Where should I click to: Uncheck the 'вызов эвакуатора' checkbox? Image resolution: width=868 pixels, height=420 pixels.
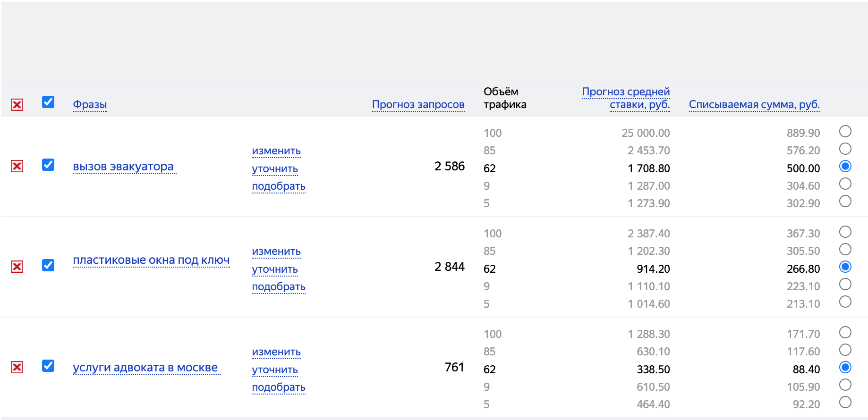pos(48,165)
